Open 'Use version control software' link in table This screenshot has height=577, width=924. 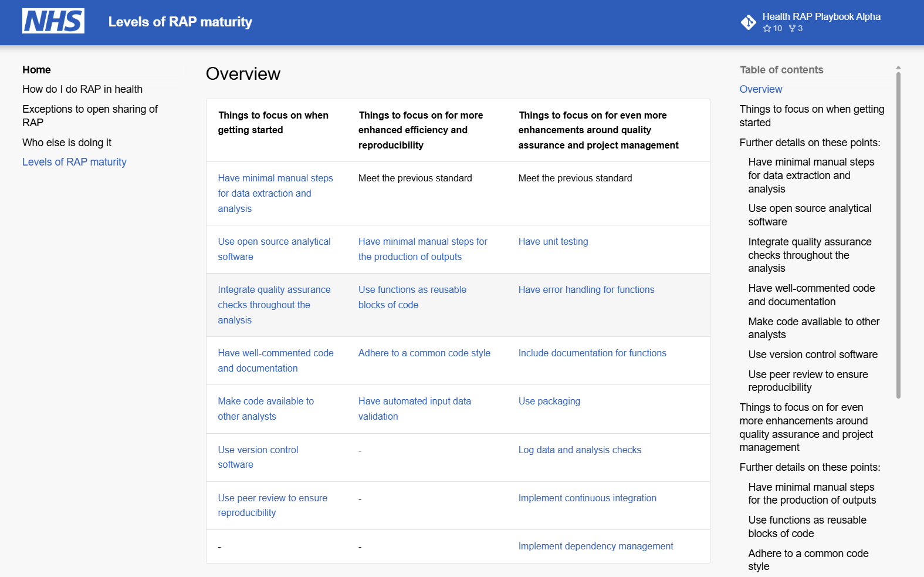pyautogui.click(x=258, y=457)
